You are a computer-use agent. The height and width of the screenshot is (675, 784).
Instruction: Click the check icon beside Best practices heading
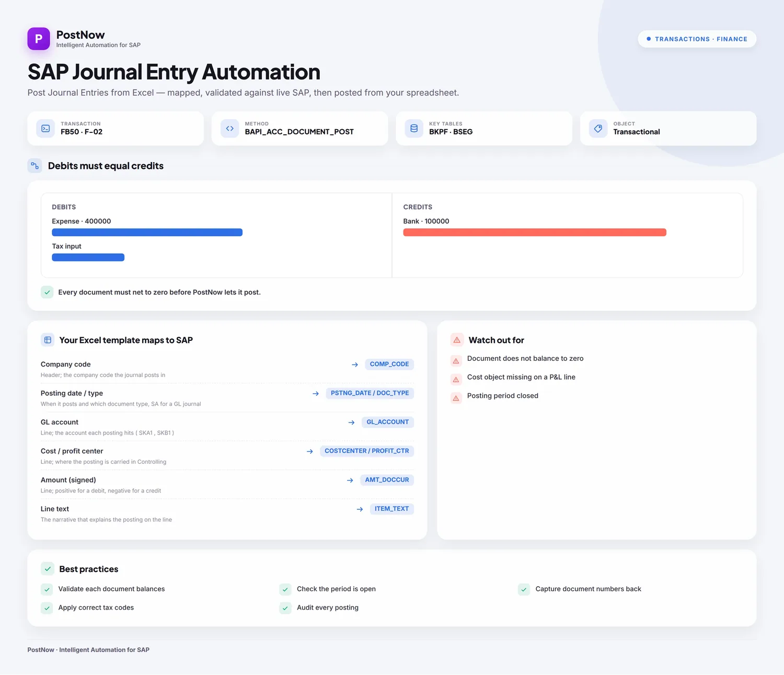click(x=48, y=569)
